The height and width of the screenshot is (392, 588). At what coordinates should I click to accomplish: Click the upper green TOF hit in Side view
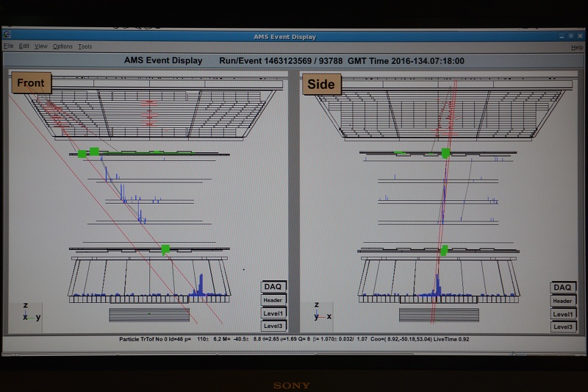pos(445,153)
